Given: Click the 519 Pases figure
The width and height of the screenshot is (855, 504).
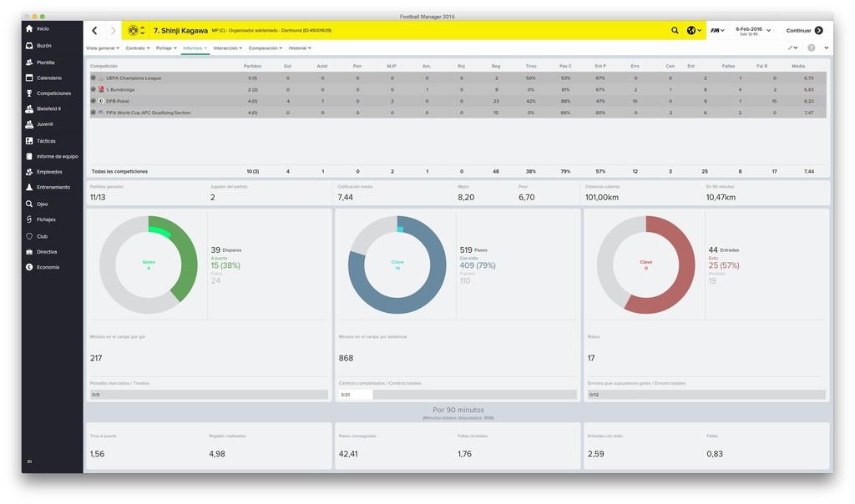Looking at the screenshot, I should (x=473, y=249).
